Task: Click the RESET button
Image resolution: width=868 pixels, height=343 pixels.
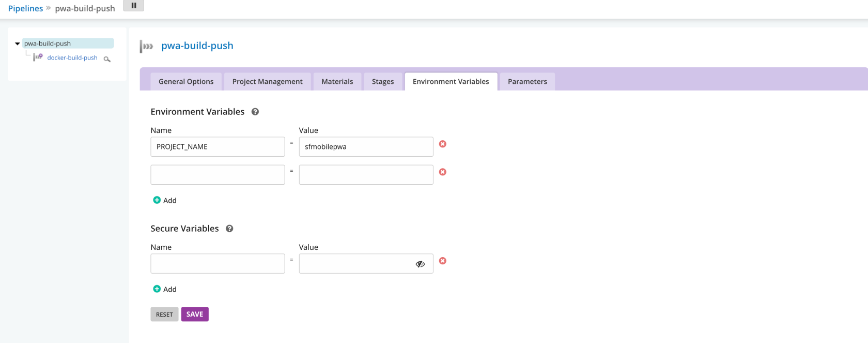Action: [x=164, y=315]
